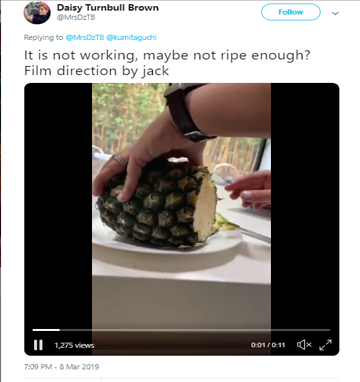
Task: Open the @MrsDzTB handle below the name
Action: click(x=76, y=18)
